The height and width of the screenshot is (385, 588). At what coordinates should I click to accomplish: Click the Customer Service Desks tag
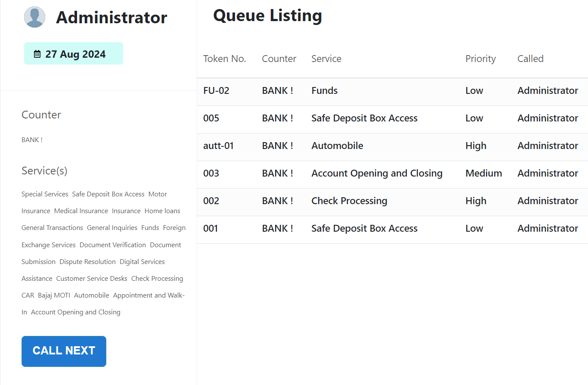[x=92, y=279]
